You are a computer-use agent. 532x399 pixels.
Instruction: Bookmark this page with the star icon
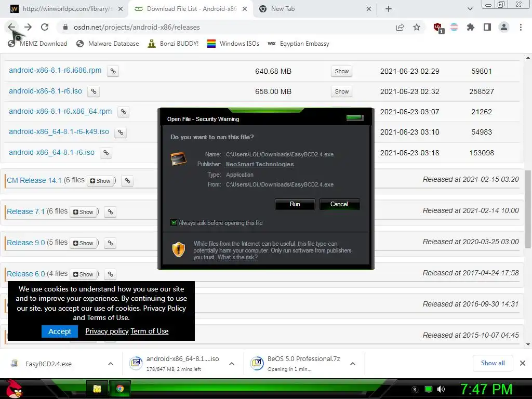pos(417,27)
